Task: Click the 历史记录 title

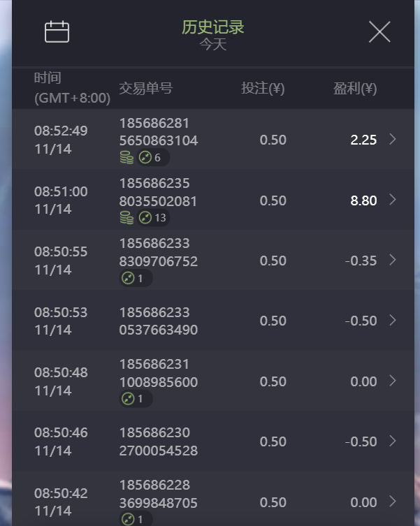Action: pos(213,27)
